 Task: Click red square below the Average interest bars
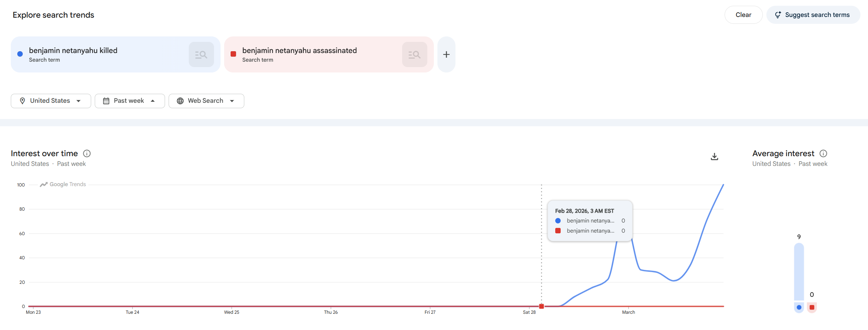812,307
